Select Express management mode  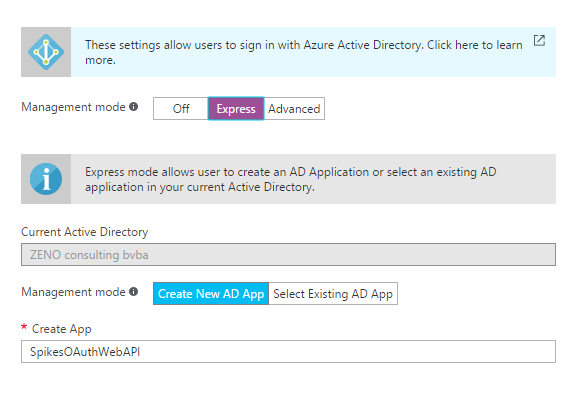236,109
